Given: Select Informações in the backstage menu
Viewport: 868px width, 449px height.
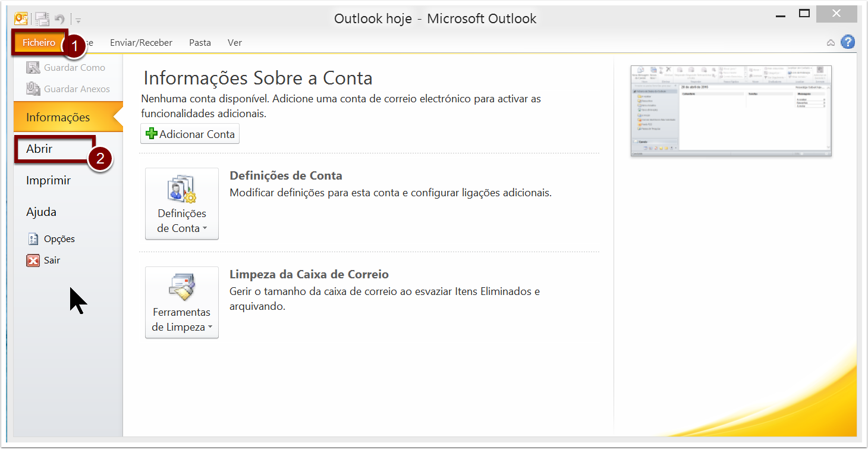Looking at the screenshot, I should pos(68,117).
